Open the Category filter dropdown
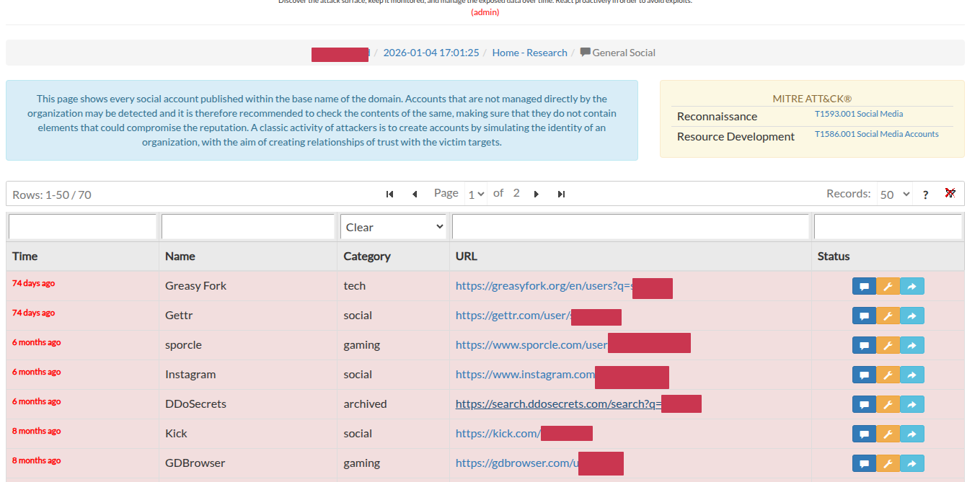Viewport: 980px width, 482px height. point(394,227)
